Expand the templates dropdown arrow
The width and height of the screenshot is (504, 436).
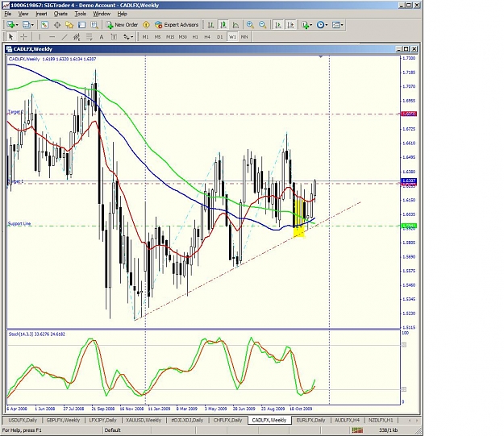pos(343,25)
